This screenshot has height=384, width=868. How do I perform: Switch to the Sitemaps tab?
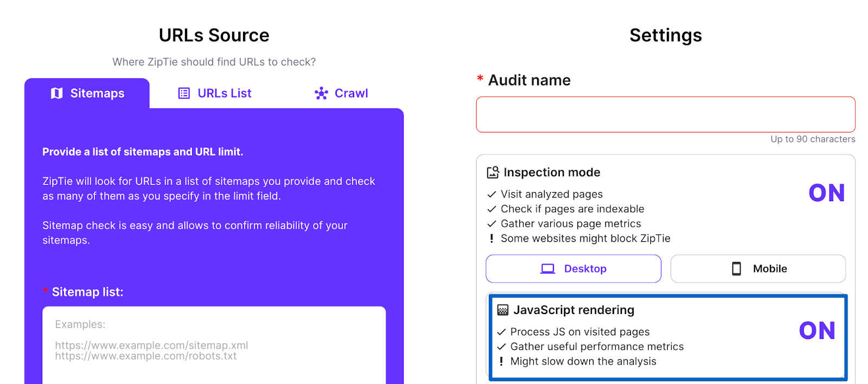(87, 93)
